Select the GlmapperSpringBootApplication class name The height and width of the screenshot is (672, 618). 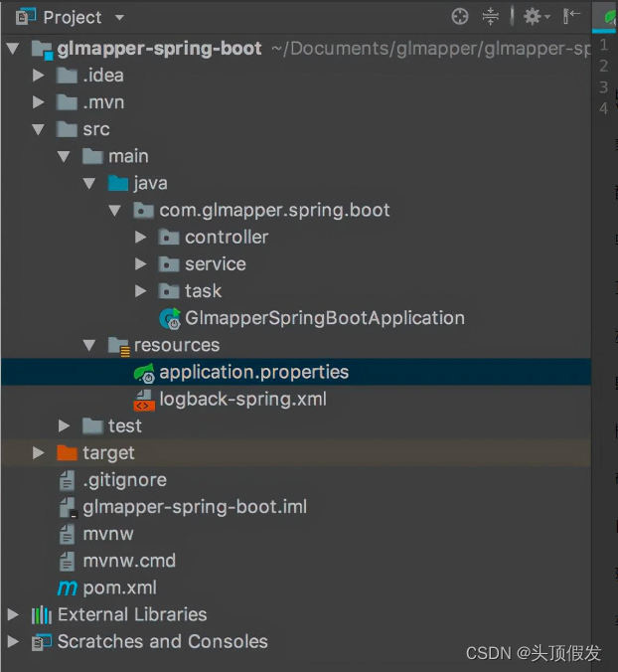coord(325,318)
